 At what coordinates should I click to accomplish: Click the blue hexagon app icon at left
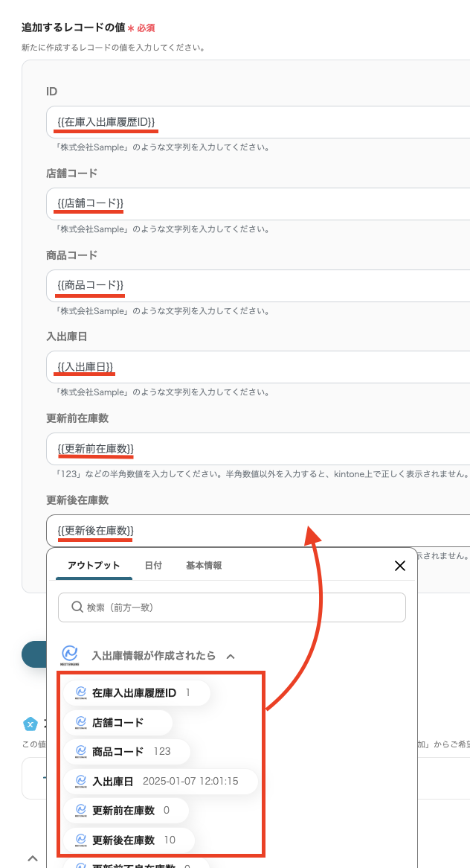click(30, 724)
